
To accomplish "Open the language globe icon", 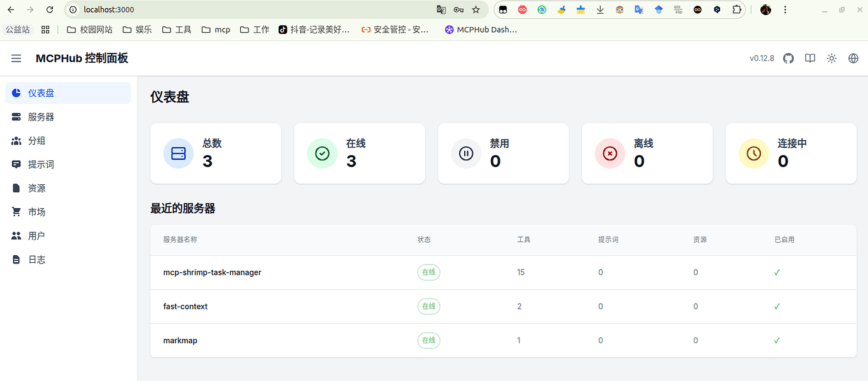I will [x=854, y=58].
